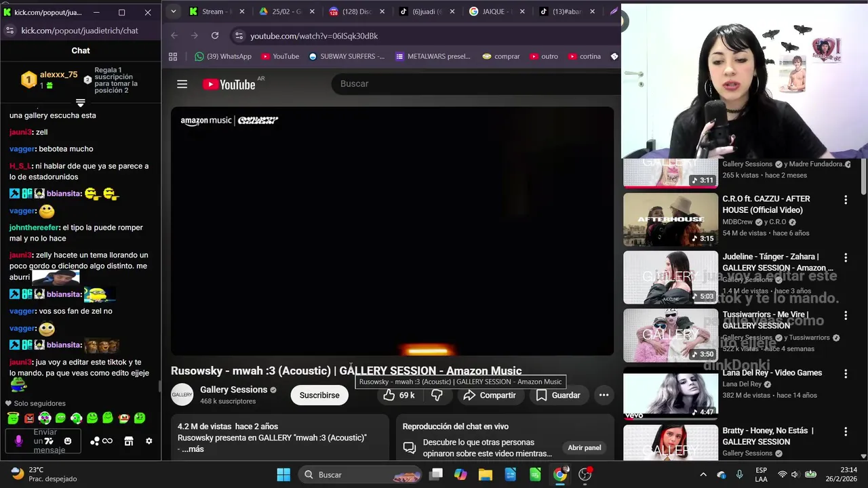Open the emote picker smiley in chat input
This screenshot has width=868, height=488.
(67, 441)
